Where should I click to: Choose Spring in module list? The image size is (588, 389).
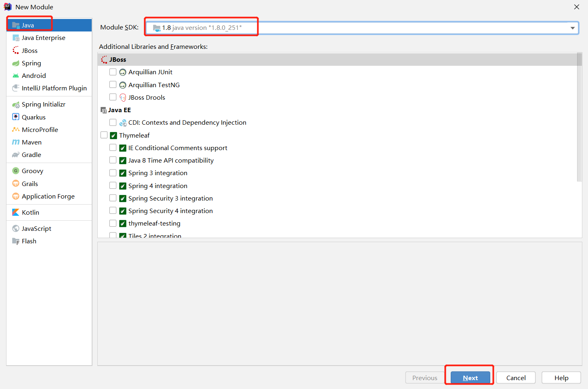point(49,63)
